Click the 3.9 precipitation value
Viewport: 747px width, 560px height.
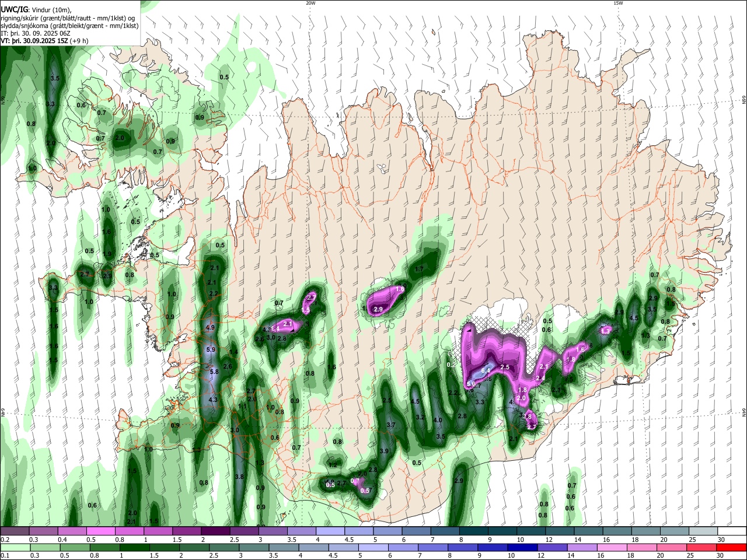click(384, 451)
